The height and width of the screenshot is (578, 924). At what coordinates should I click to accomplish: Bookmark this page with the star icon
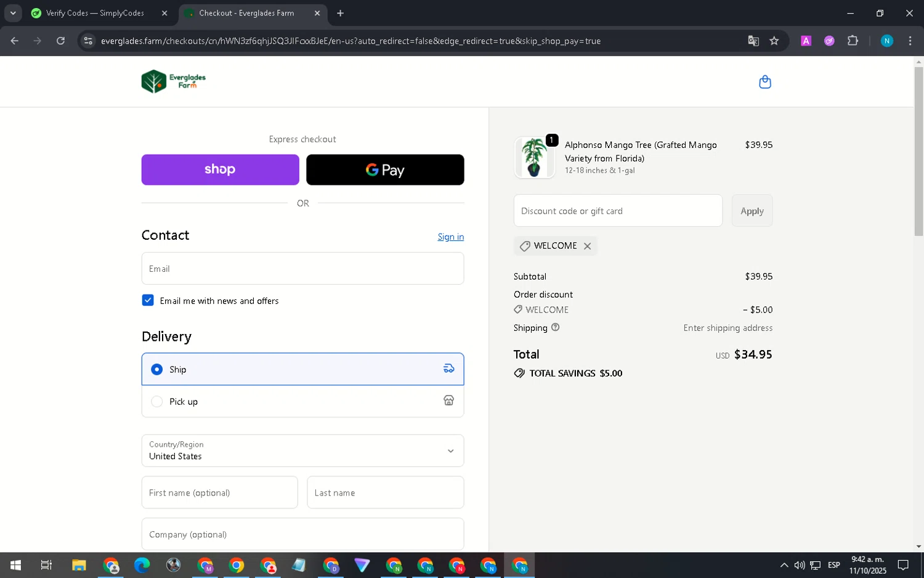(774, 41)
